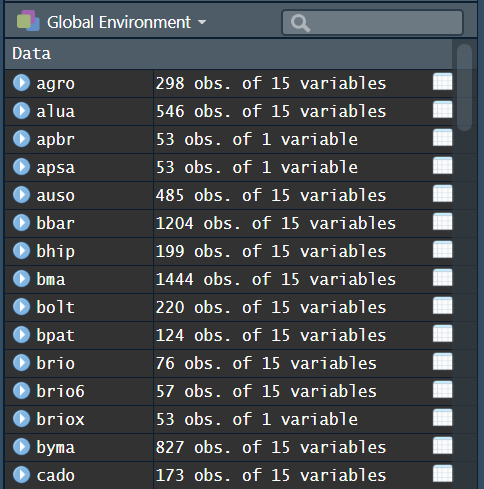This screenshot has width=484, height=489.
Task: Expand the brio data frame
Action: pos(22,363)
